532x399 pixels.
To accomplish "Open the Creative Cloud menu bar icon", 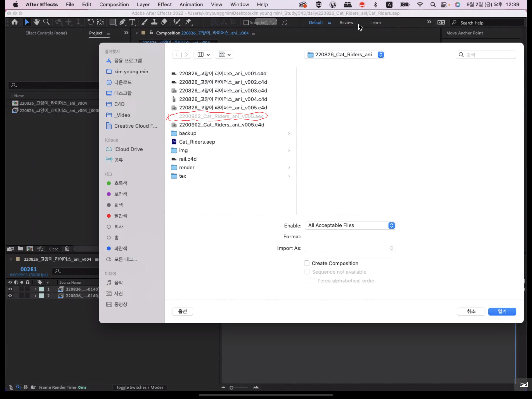I will click(x=303, y=4).
